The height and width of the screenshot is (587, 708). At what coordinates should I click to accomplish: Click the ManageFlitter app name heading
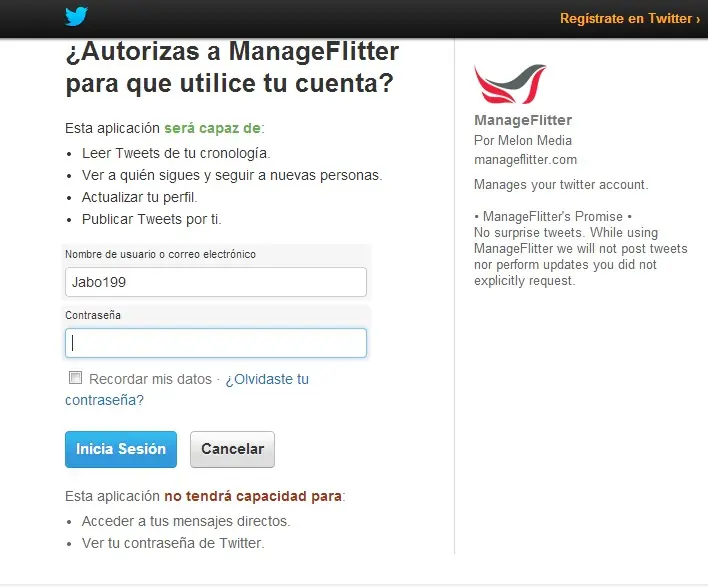pos(523,120)
